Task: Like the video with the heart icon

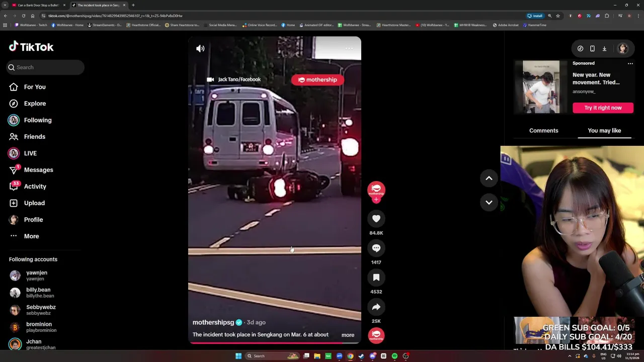Action: [x=376, y=219]
